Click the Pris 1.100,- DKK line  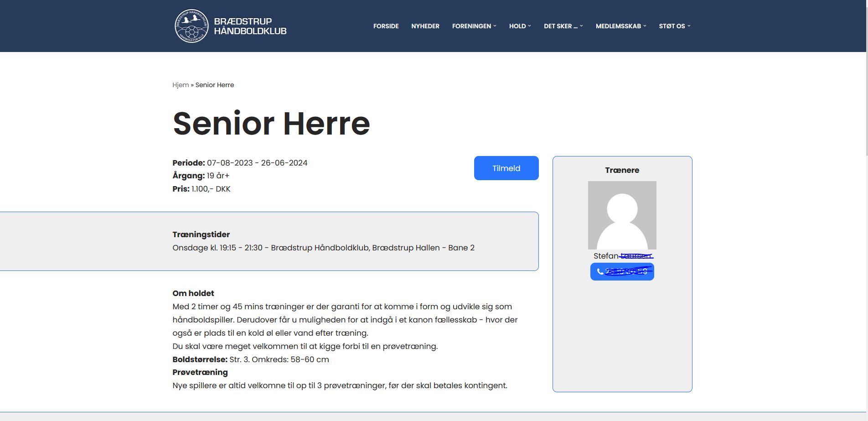tap(201, 189)
